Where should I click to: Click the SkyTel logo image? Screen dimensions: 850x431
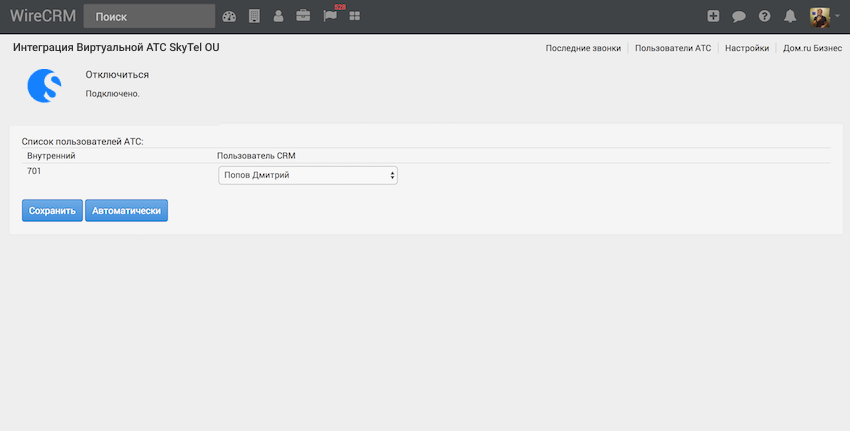point(44,86)
